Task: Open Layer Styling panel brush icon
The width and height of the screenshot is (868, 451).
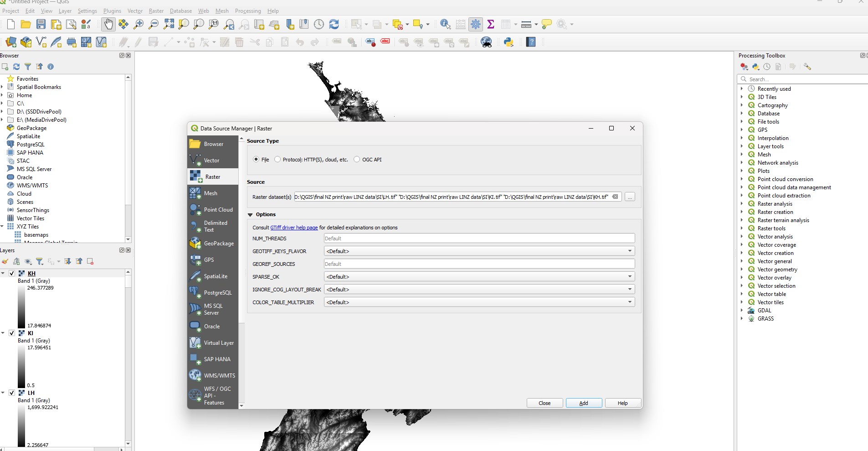Action: point(5,261)
